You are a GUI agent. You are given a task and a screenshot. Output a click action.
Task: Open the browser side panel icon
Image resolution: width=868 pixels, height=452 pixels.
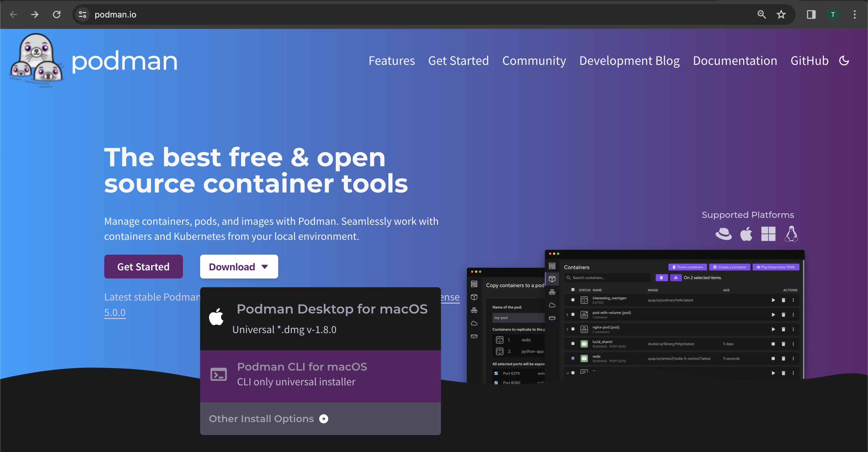click(811, 14)
